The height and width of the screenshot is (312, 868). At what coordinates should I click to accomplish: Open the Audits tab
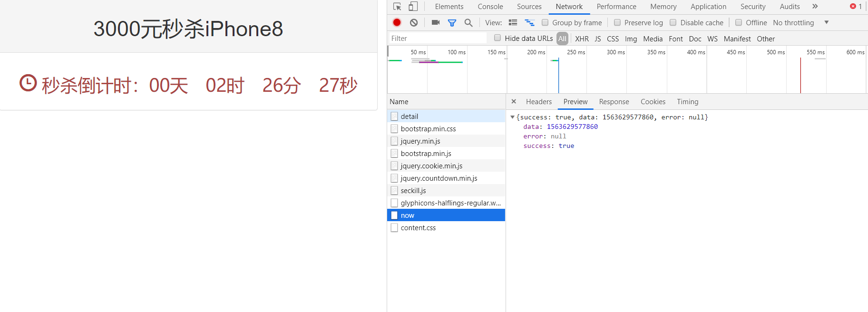pos(790,7)
